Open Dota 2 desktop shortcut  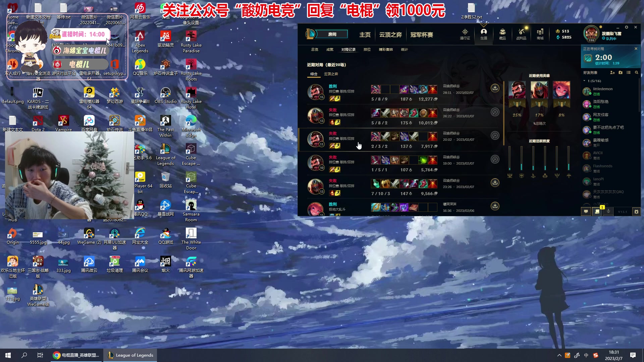pos(38,123)
